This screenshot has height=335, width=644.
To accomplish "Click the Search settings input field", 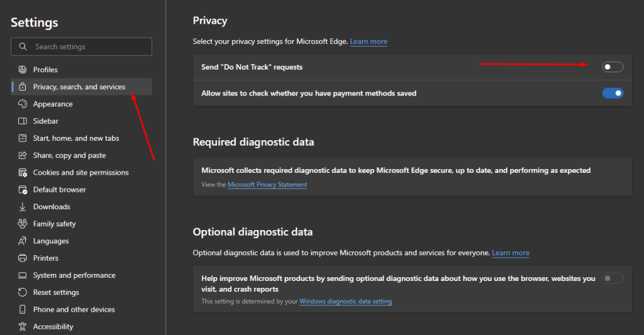I will coord(81,47).
